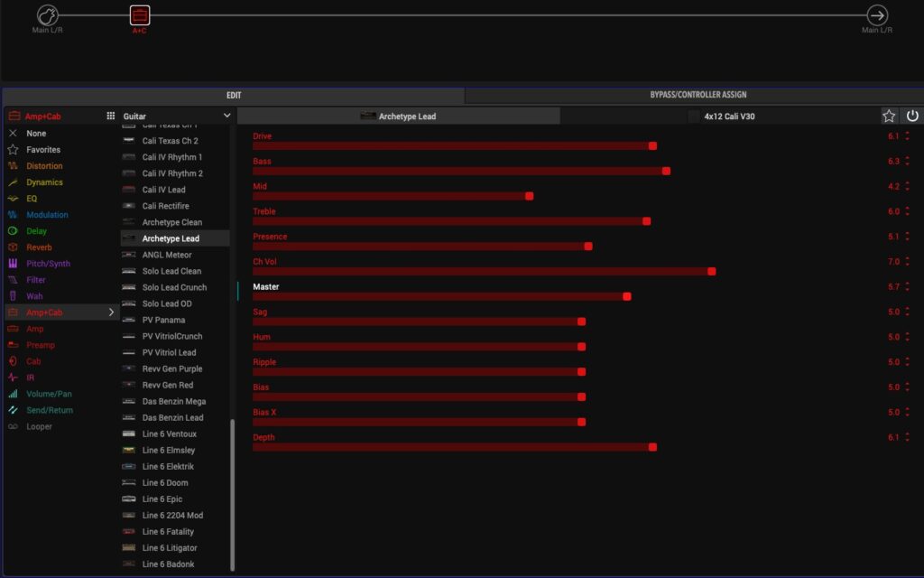Pick the ANGL Meteor amp model
The image size is (924, 578).
pos(167,255)
